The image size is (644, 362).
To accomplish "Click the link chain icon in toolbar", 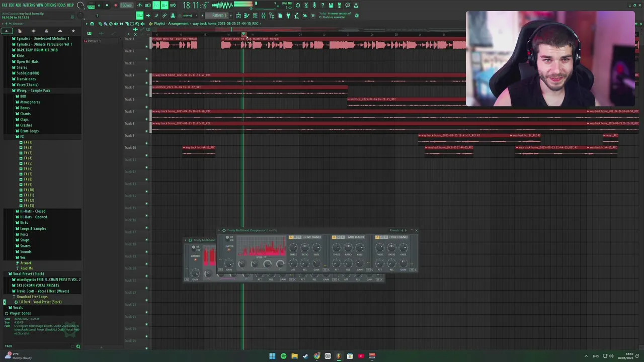I will [x=164, y=15].
